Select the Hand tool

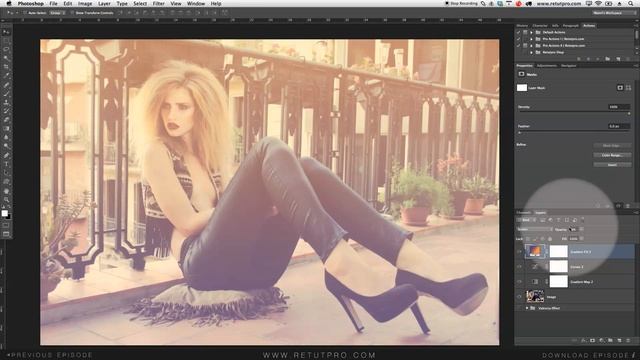click(6, 191)
